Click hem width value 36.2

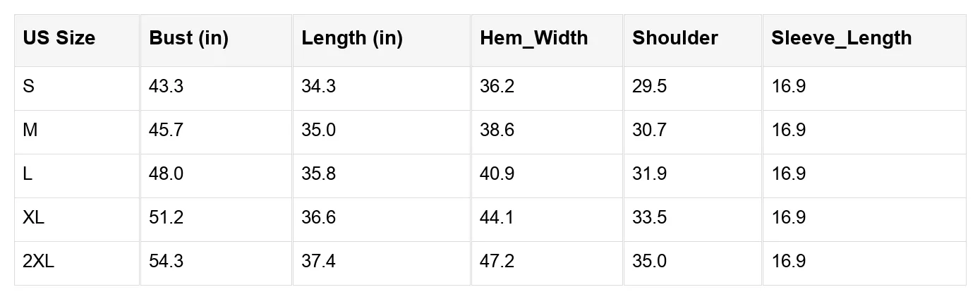point(497,87)
